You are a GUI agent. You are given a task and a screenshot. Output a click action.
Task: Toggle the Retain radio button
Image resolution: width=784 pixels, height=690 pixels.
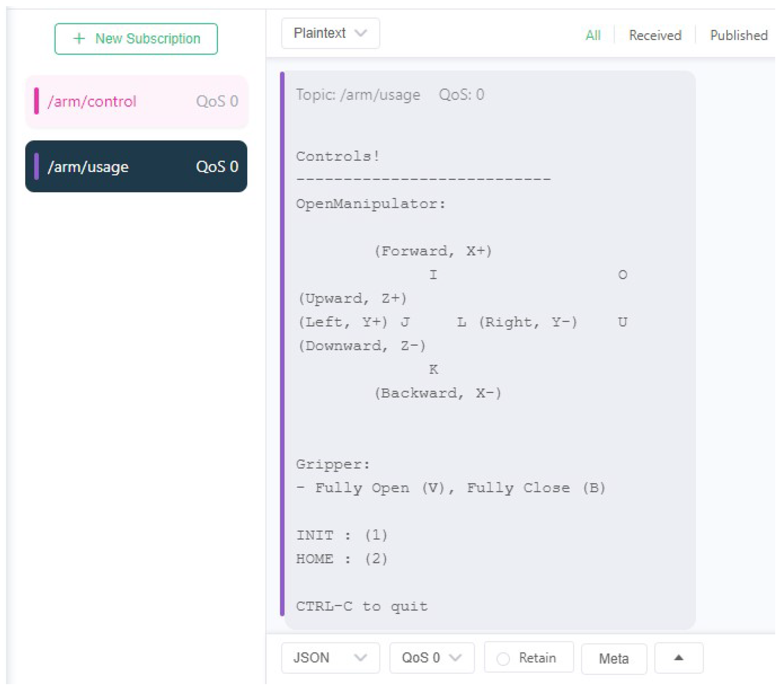503,659
